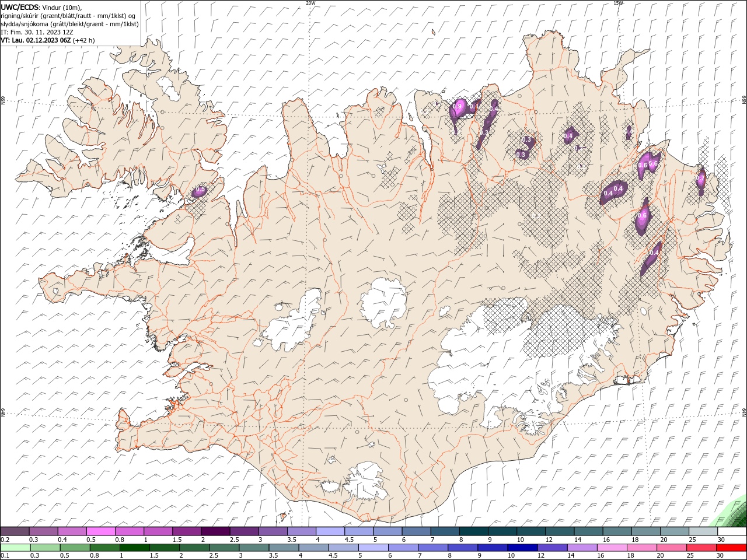Click the '15W' longitude label

pyautogui.click(x=619, y=3)
